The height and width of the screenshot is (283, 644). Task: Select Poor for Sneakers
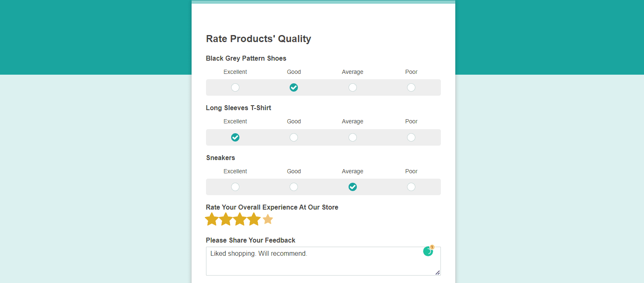coord(411,187)
